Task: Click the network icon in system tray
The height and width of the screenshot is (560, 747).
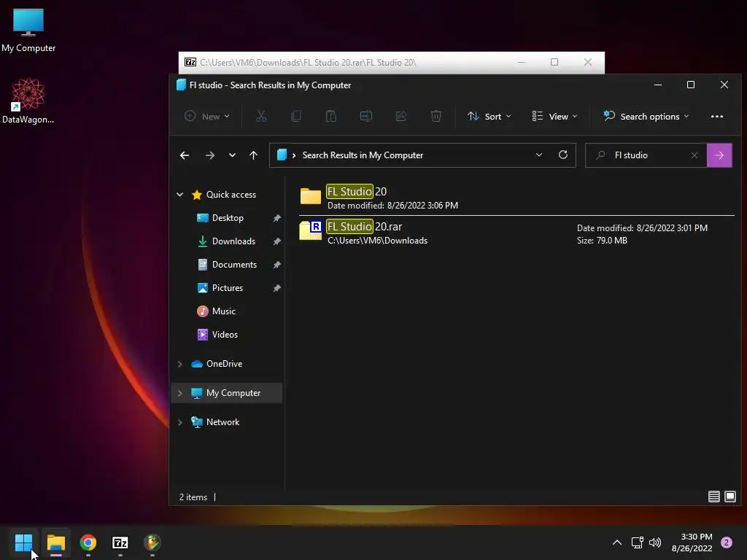Action: (x=638, y=542)
